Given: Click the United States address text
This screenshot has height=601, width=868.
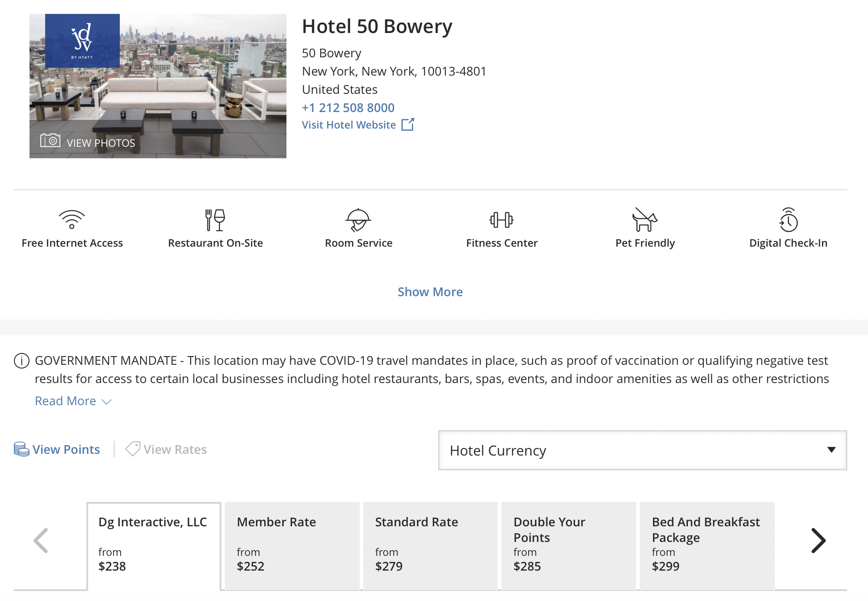Looking at the screenshot, I should pos(340,89).
